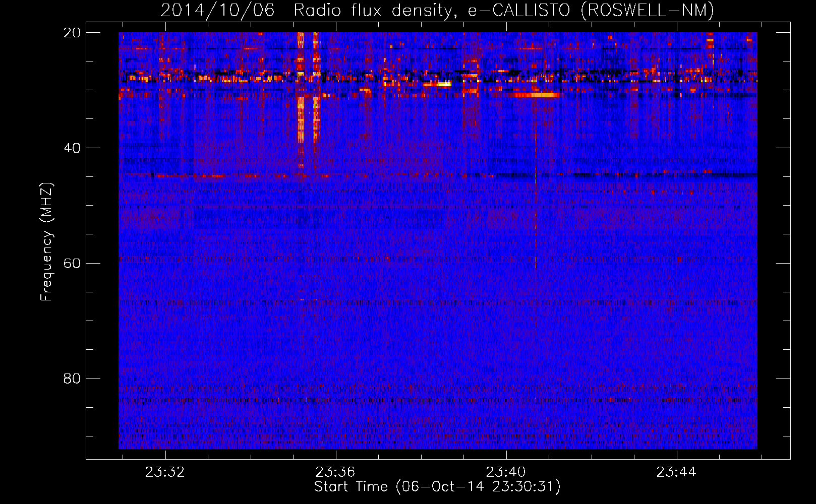Screen dimensions: 816x504
Task: Click the plot title 'Radio flux density, e-CALLISTO (ROSWELL-NM)'
Action: coord(504,10)
